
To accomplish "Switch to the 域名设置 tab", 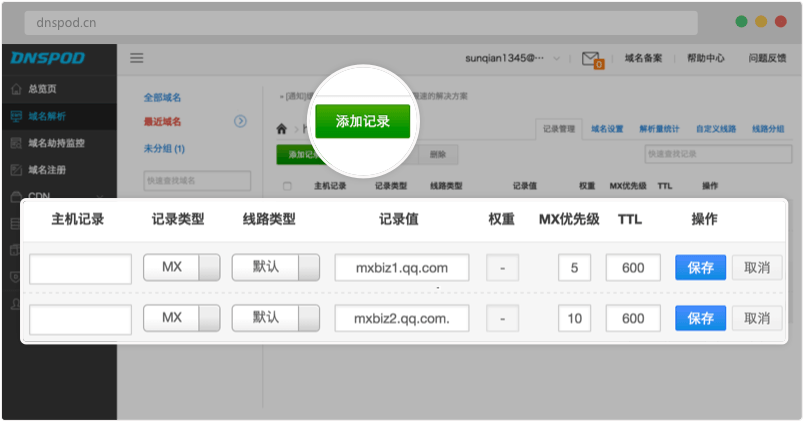I will coord(607,128).
